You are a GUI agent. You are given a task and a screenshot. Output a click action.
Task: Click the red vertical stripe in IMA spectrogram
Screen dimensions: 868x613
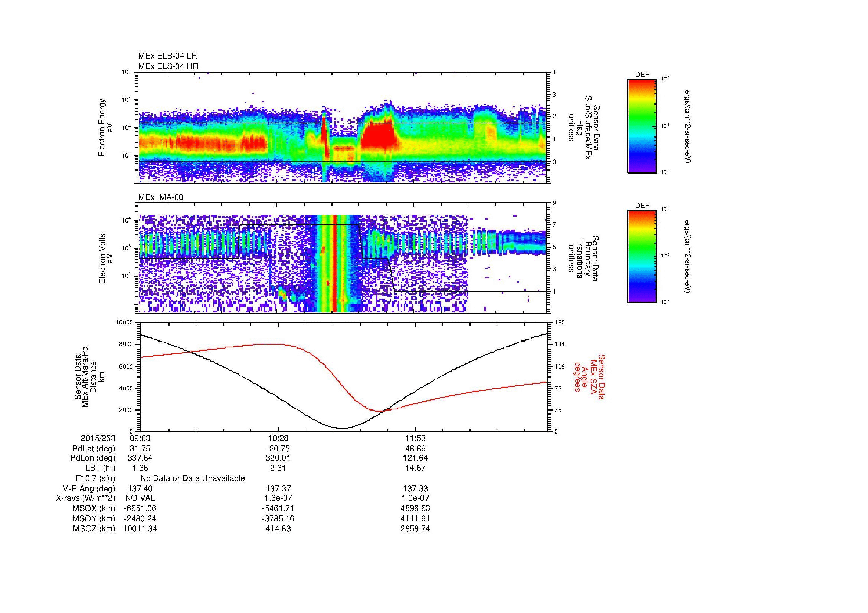tap(335, 264)
